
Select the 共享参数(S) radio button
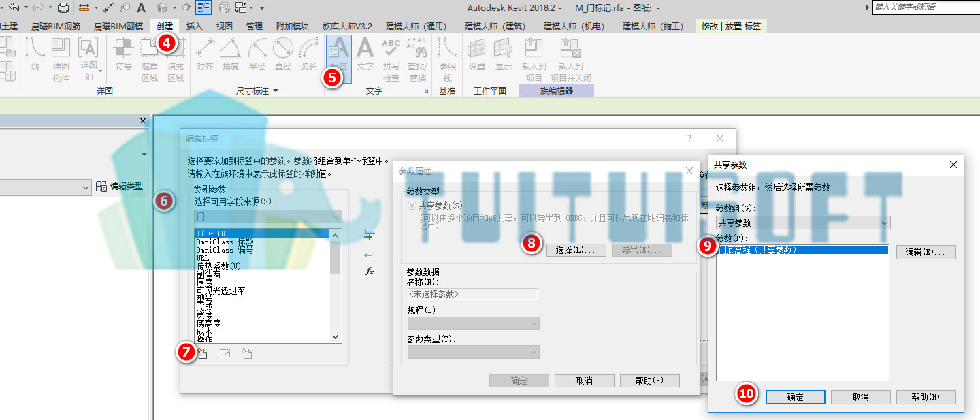tap(411, 205)
